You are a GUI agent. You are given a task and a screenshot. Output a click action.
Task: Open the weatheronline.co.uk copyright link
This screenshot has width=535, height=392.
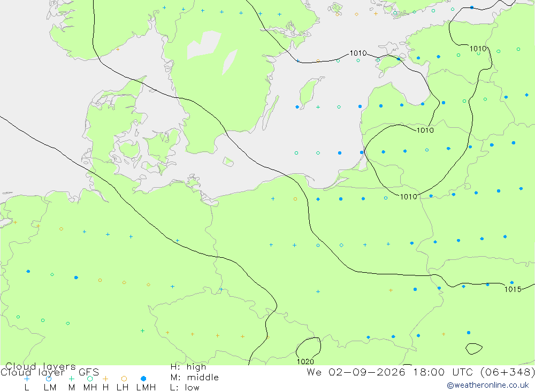pyautogui.click(x=488, y=385)
